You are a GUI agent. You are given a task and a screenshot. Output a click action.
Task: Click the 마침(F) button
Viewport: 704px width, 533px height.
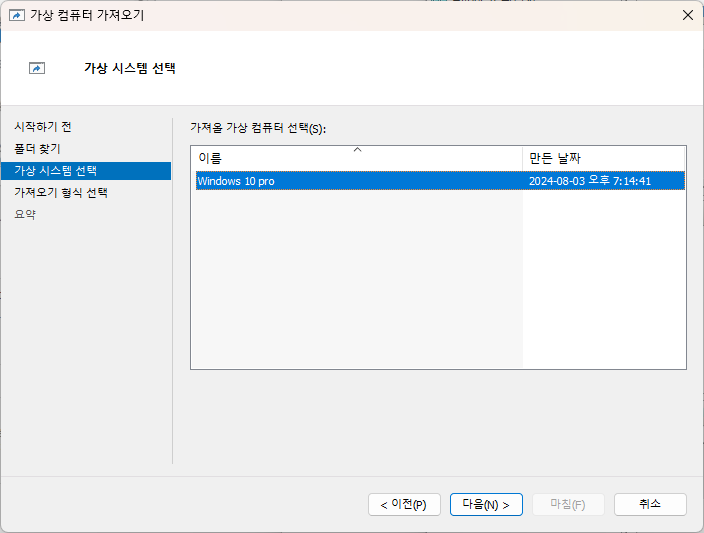[568, 505]
